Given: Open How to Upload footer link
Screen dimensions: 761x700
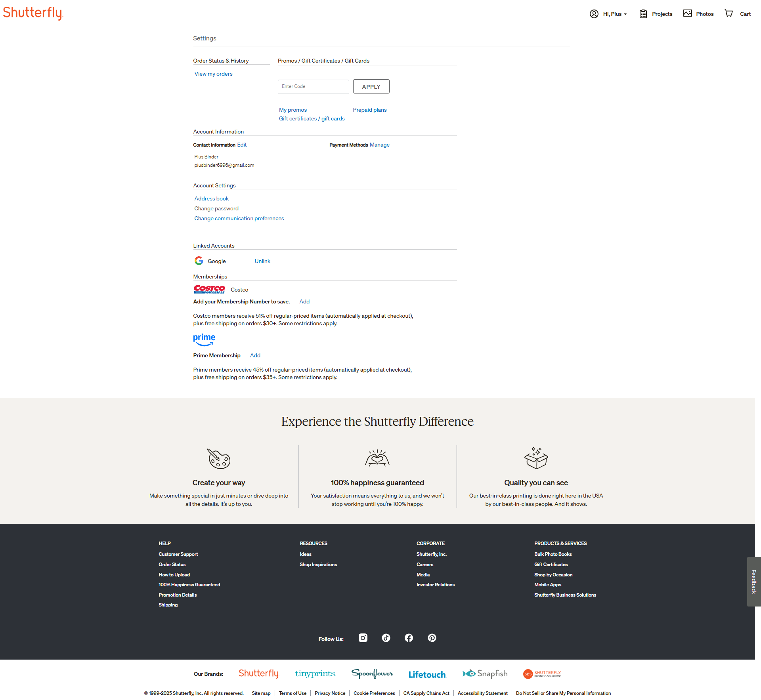Looking at the screenshot, I should 174,575.
